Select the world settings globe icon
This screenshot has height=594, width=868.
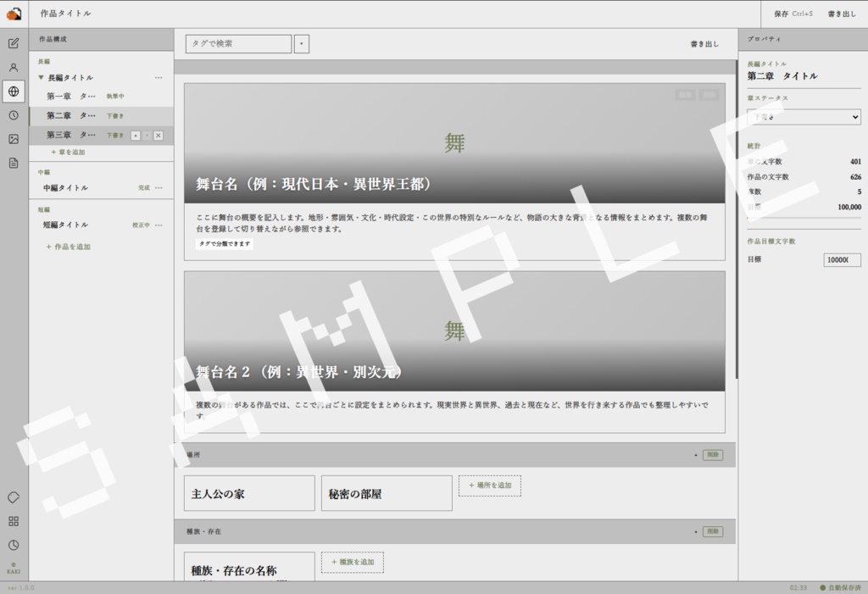(14, 92)
